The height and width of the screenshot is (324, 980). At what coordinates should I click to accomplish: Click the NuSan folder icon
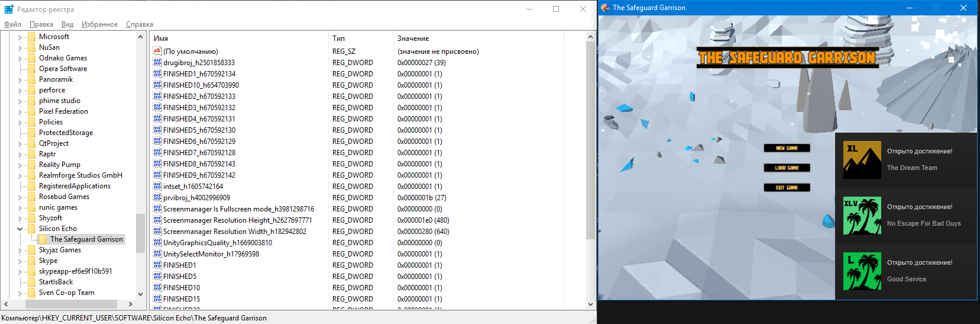(31, 47)
